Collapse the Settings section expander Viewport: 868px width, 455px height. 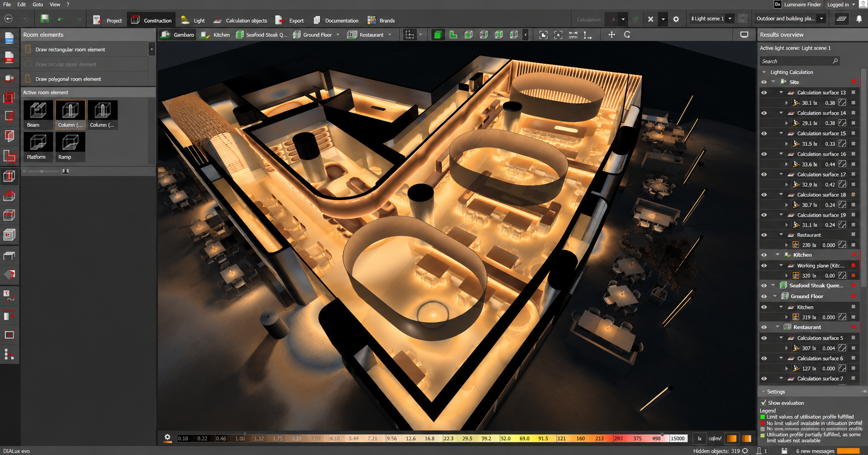click(x=764, y=392)
